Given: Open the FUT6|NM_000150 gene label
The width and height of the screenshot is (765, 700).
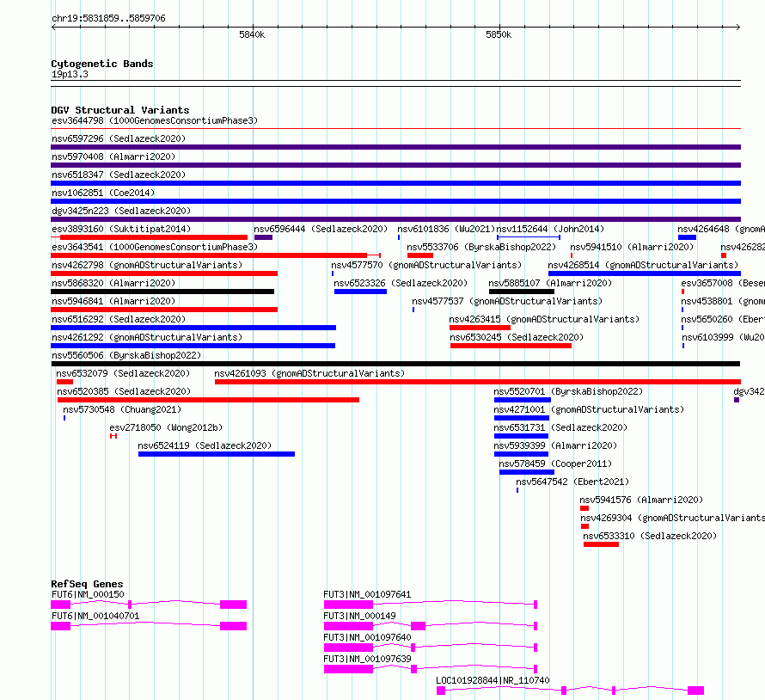Looking at the screenshot, I should click(x=88, y=594).
